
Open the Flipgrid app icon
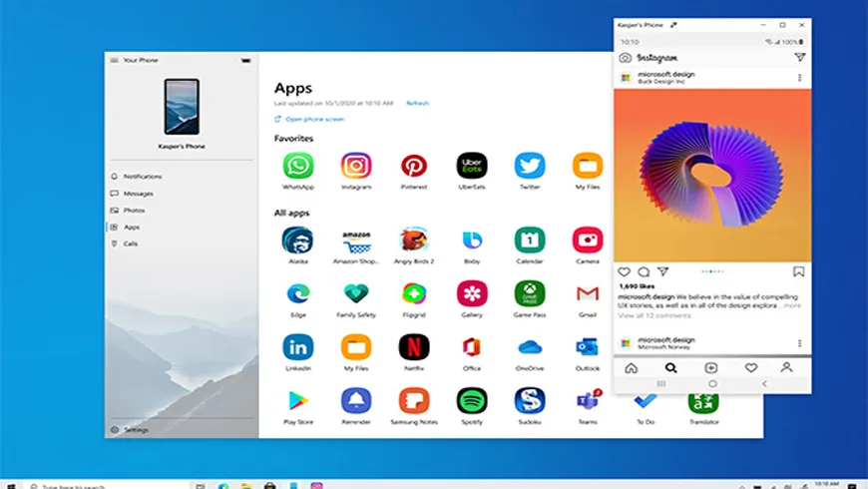(414, 294)
